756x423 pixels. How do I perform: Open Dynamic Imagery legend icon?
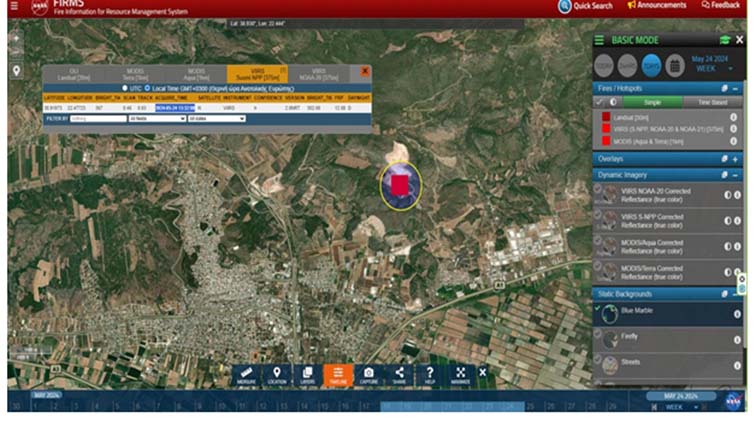pyautogui.click(x=724, y=175)
